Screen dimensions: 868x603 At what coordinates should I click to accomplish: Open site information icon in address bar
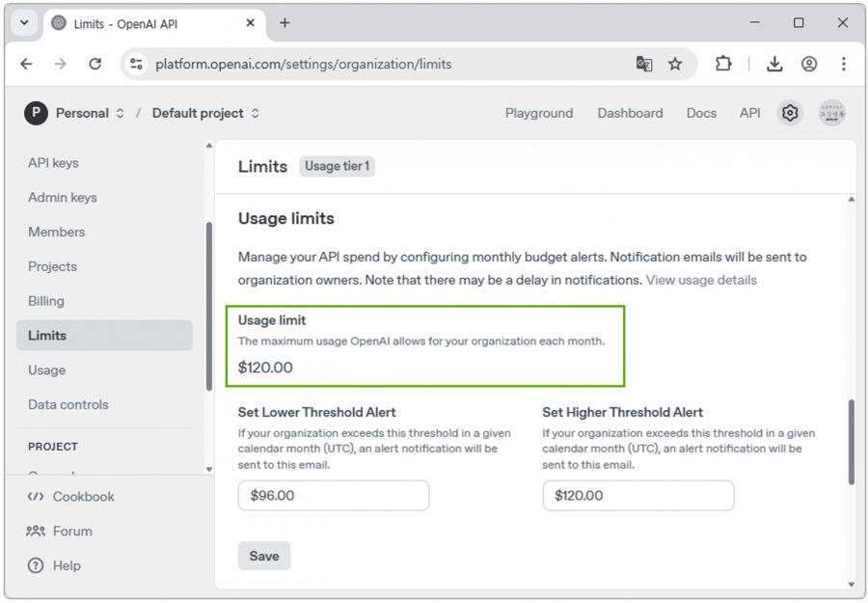click(136, 65)
